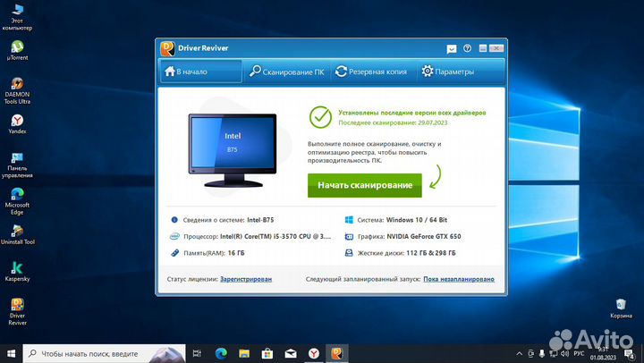The image size is (644, 363).
Task: Select the 'Windows 10 / 64 Bit' text
Action: tap(417, 220)
